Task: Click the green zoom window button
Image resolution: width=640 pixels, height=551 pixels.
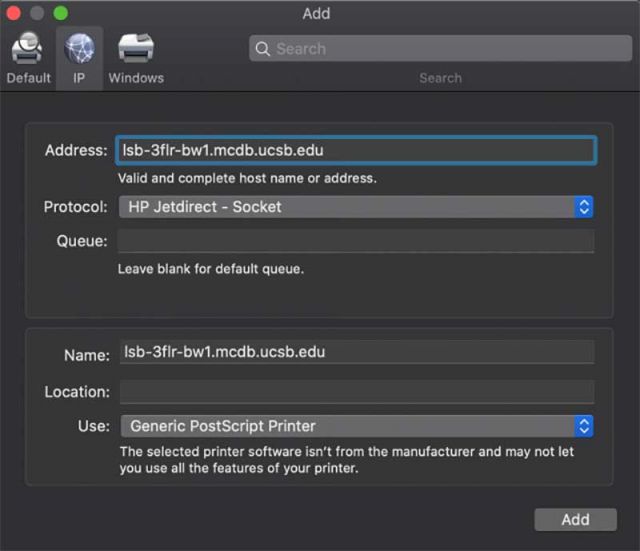Action: coord(61,13)
